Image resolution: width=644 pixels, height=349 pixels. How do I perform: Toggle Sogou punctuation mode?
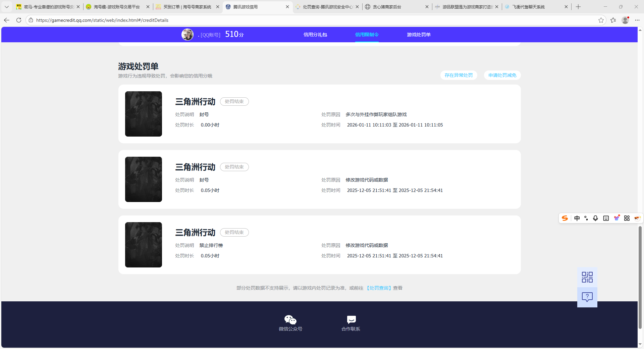586,218
